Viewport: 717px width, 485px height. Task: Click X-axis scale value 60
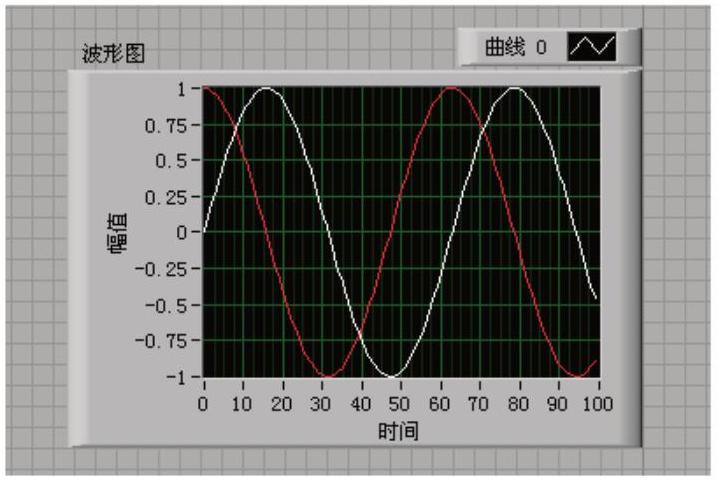click(439, 404)
